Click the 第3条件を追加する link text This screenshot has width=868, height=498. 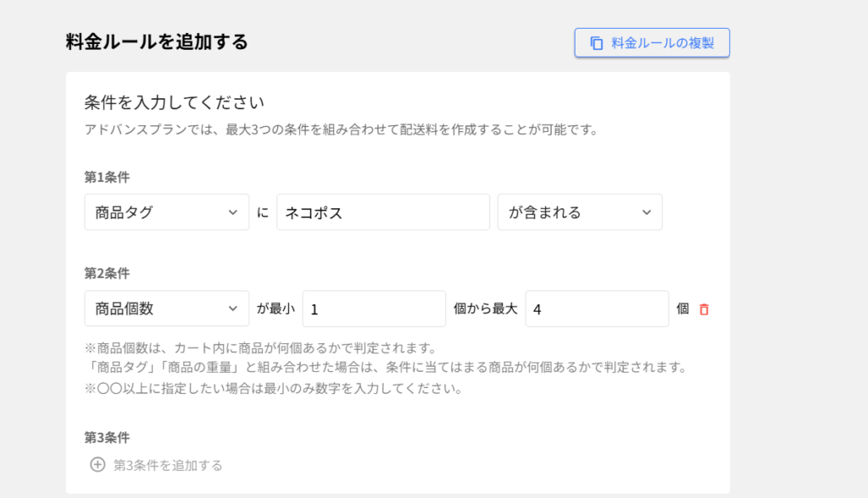pos(168,465)
